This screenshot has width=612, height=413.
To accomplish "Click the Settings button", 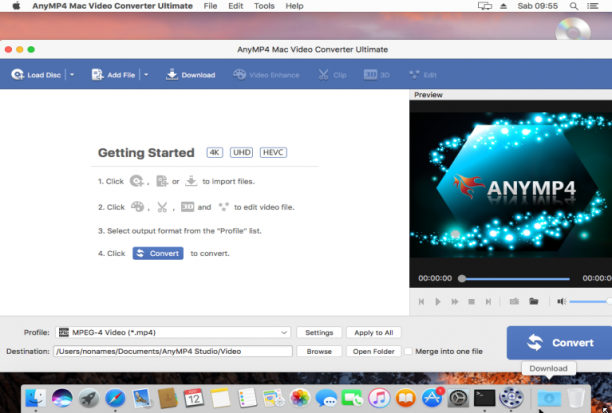I will 319,333.
